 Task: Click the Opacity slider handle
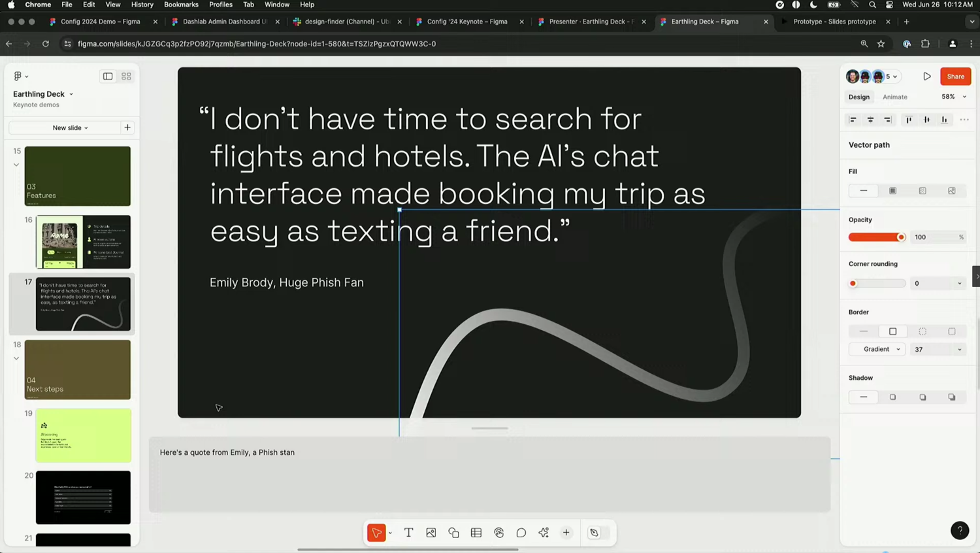901,237
